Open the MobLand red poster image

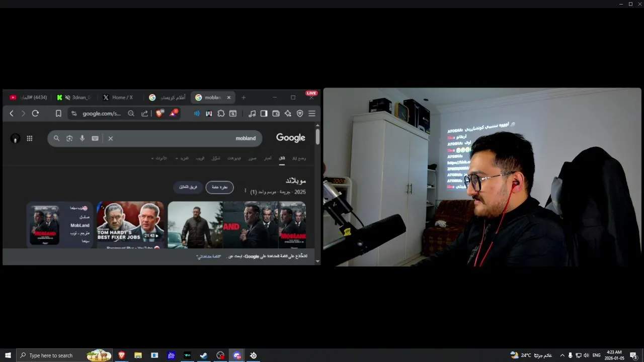point(292,225)
